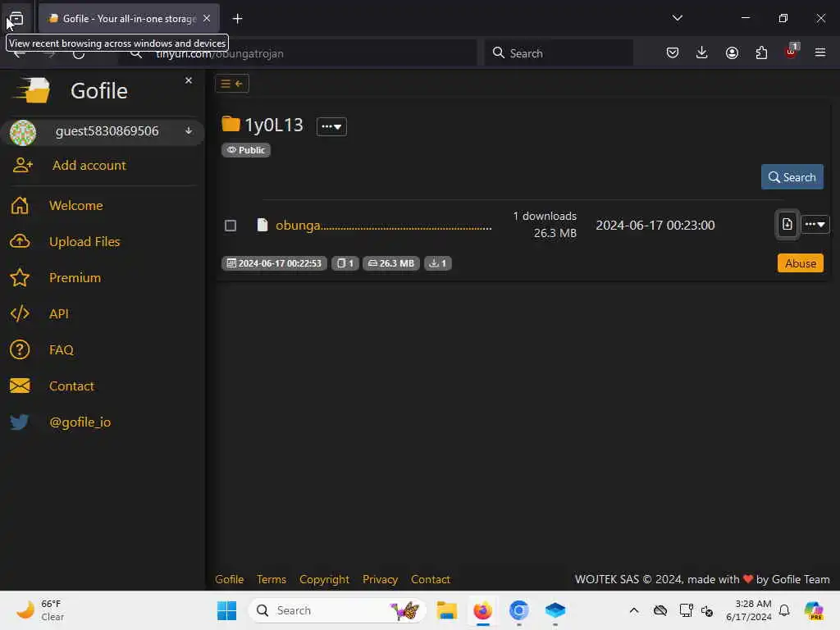This screenshot has height=630, width=840.
Task: Open the weather widget showing 66°F
Action: click(41, 610)
